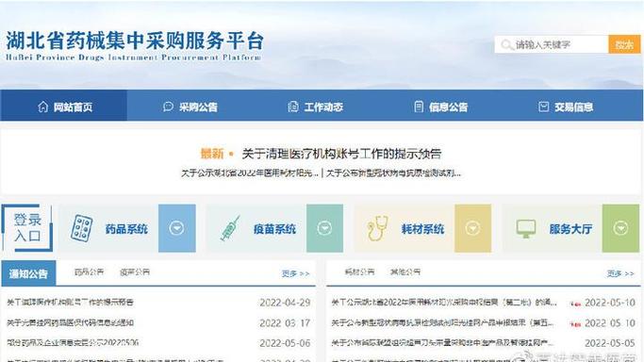
Task: Open the 网站首页 navigation tab
Action: [x=64, y=106]
